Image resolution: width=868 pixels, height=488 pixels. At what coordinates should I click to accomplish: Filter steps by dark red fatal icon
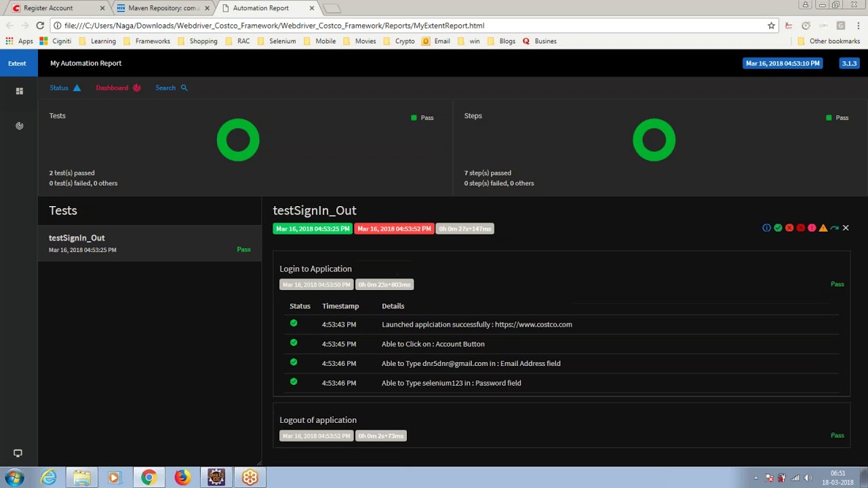(801, 228)
